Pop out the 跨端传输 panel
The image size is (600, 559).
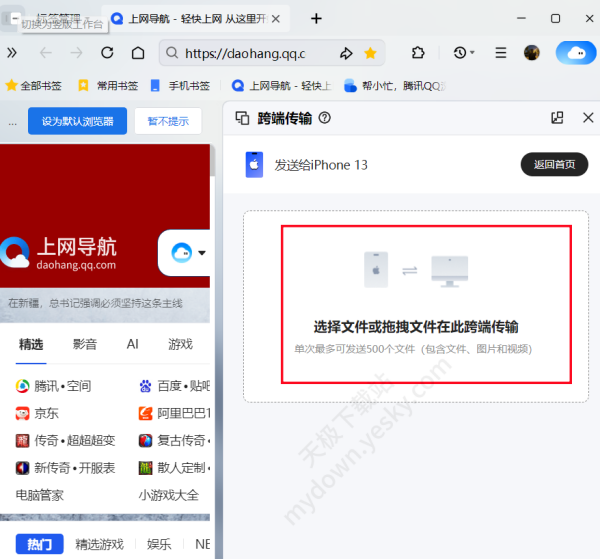coord(557,118)
